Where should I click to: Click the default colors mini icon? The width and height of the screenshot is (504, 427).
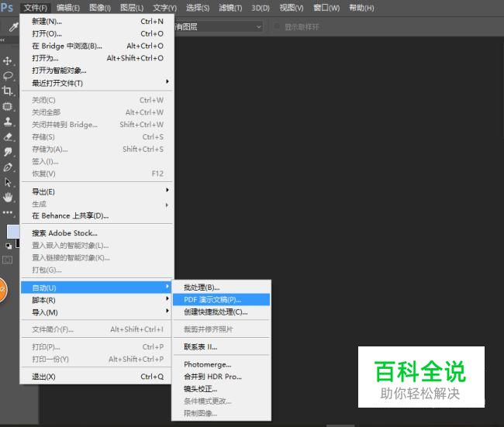pyautogui.click(x=9, y=246)
